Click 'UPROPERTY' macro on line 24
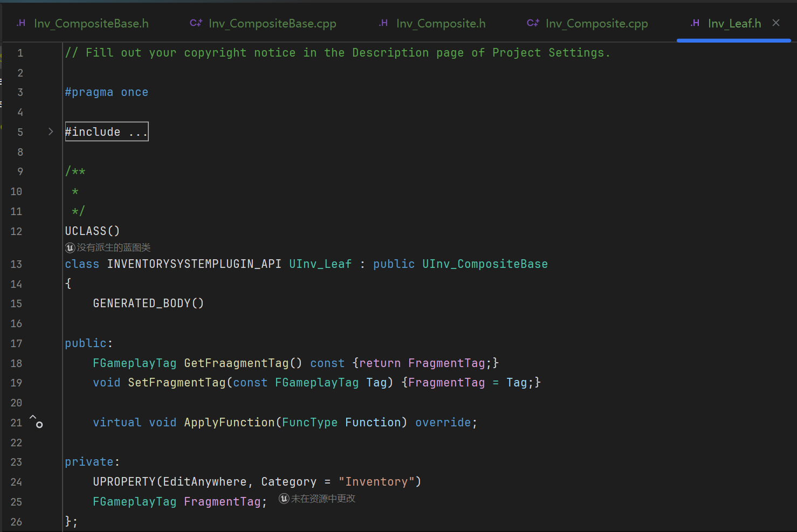 pos(124,481)
